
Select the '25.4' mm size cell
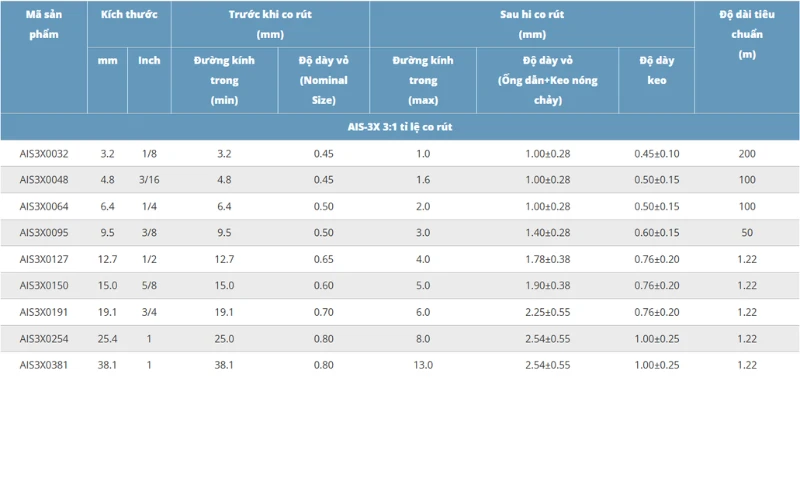[x=107, y=338]
